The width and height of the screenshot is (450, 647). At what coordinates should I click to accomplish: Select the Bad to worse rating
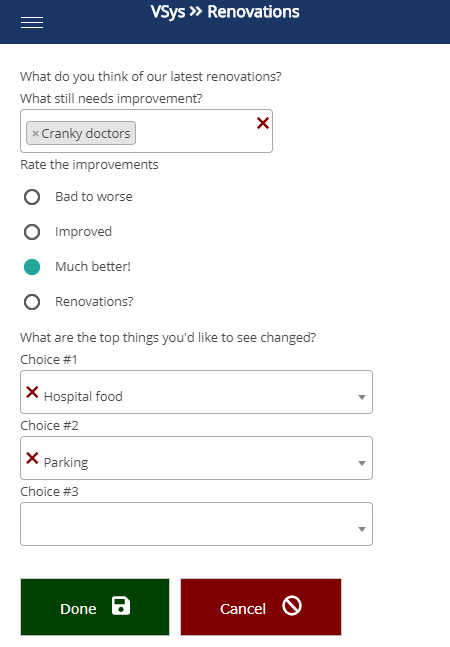[32, 197]
